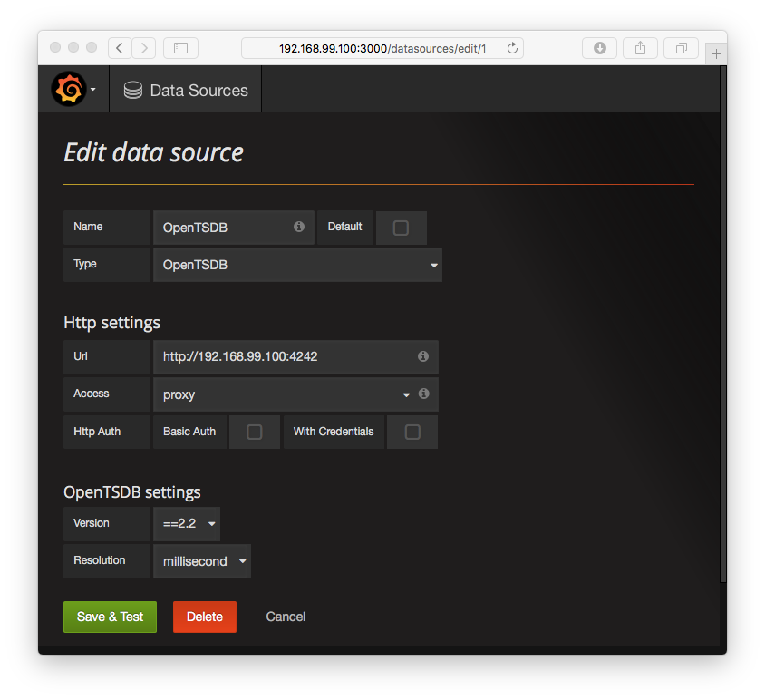Screen dimensions: 765x700
Task: Click the page vertical scrollbar
Action: pyautogui.click(x=723, y=323)
